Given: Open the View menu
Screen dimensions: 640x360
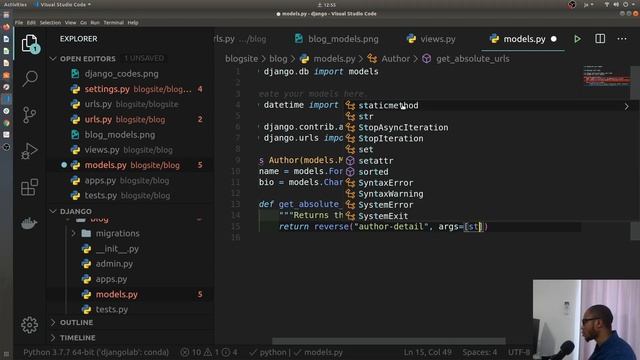Looking at the screenshot, I should click(70, 22).
